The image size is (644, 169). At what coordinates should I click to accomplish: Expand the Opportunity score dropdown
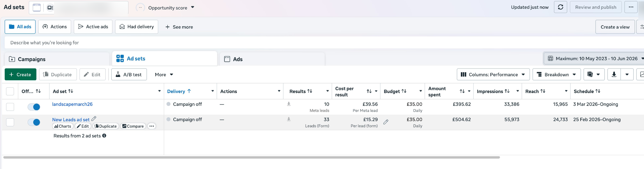pyautogui.click(x=193, y=7)
